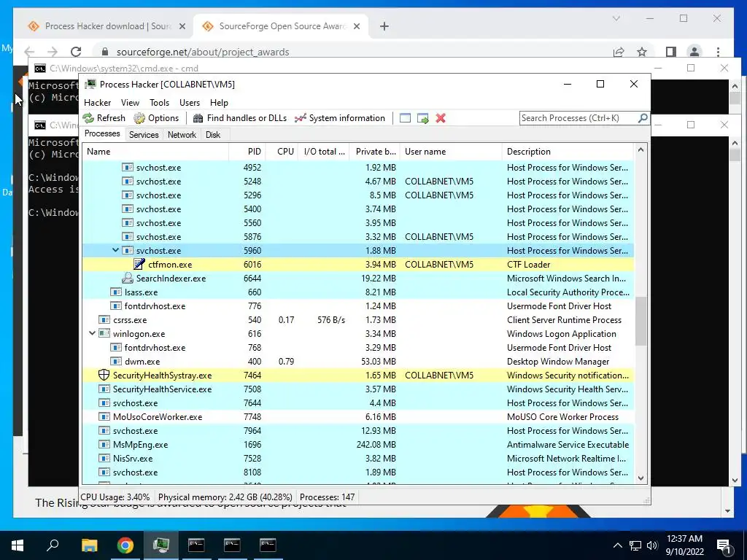Select the MoUsoCoreWorker.exe row
Image resolution: width=747 pixels, height=560 pixels.
click(358, 416)
